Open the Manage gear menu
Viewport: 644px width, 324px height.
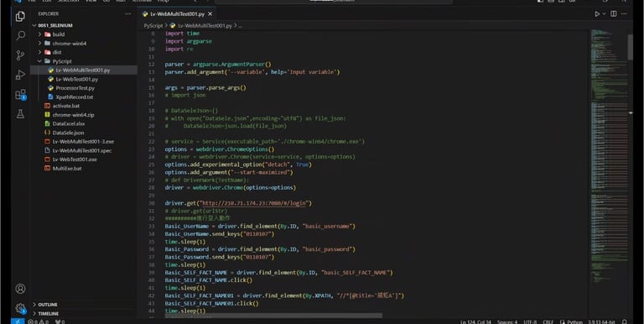20,308
